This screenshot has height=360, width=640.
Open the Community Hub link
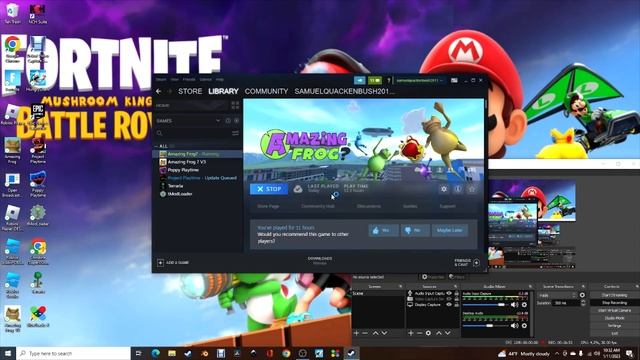tap(318, 206)
